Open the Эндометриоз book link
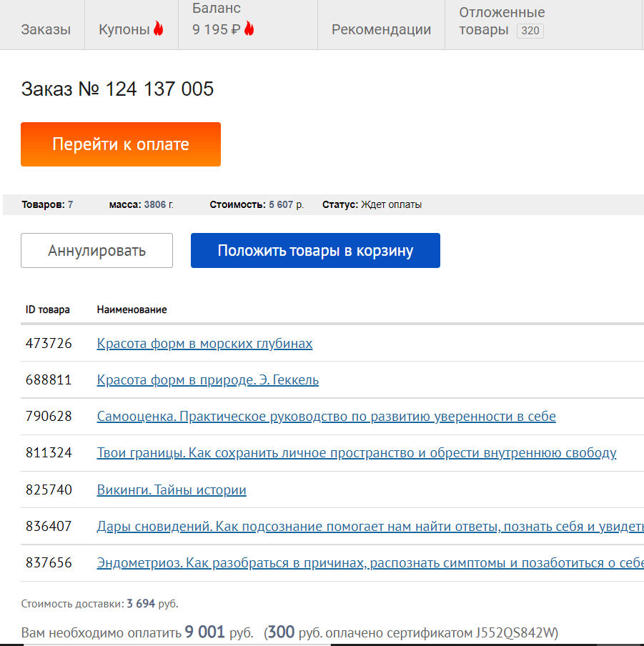 coord(370,563)
